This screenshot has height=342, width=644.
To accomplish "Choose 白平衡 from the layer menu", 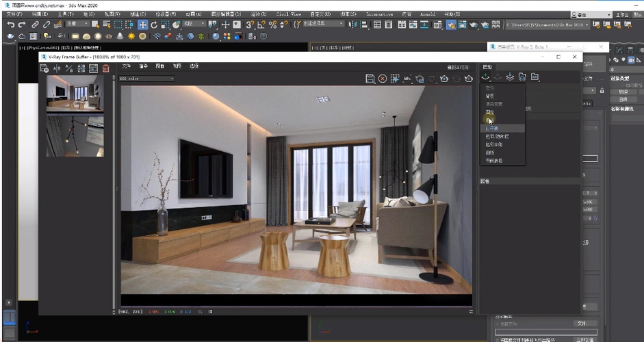I will 503,129.
